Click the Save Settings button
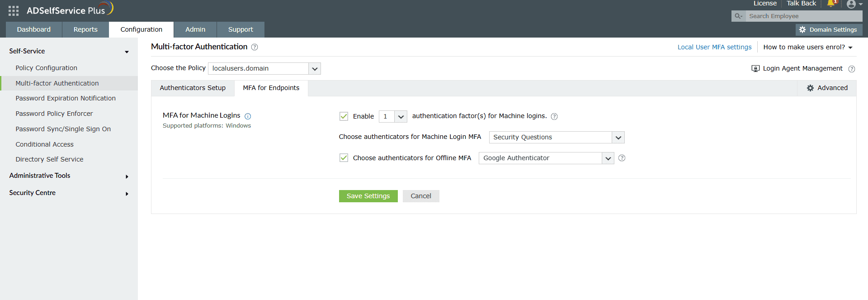The width and height of the screenshot is (868, 300). tap(368, 196)
